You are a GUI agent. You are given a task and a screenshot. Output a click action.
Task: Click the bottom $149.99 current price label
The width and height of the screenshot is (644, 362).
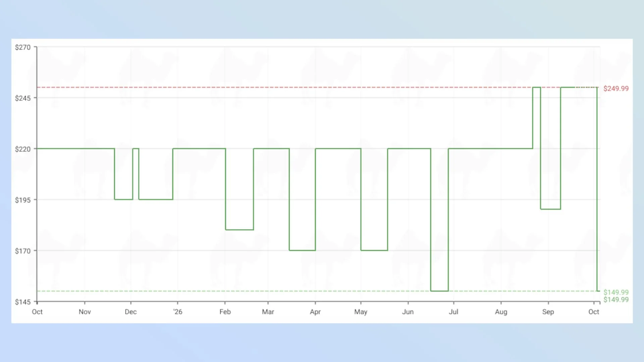616,300
